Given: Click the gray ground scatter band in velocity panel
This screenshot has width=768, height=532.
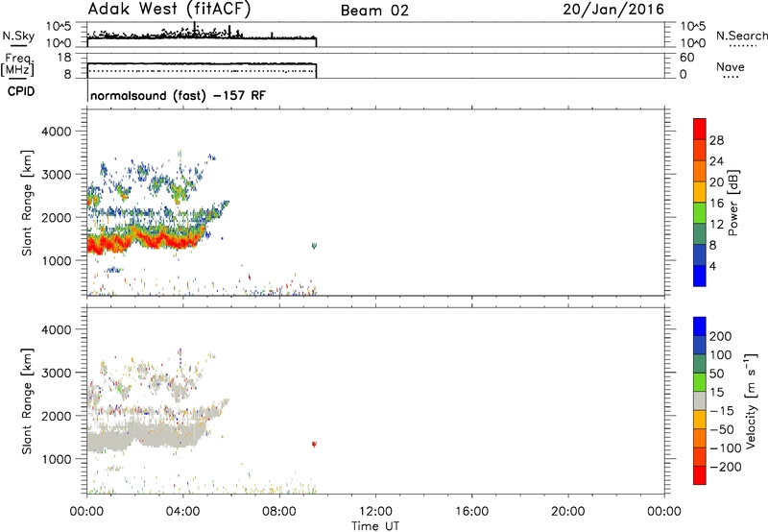Looking at the screenshot, I should point(147,437).
